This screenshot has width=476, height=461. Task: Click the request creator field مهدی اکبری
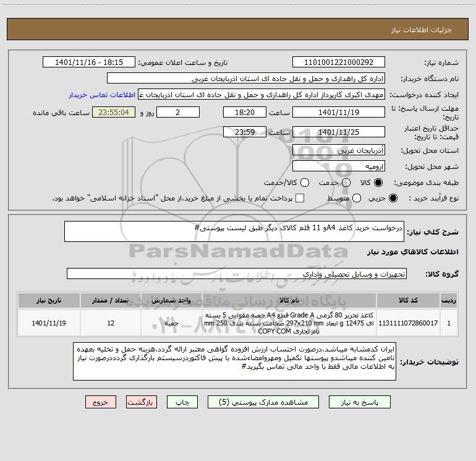pos(261,94)
